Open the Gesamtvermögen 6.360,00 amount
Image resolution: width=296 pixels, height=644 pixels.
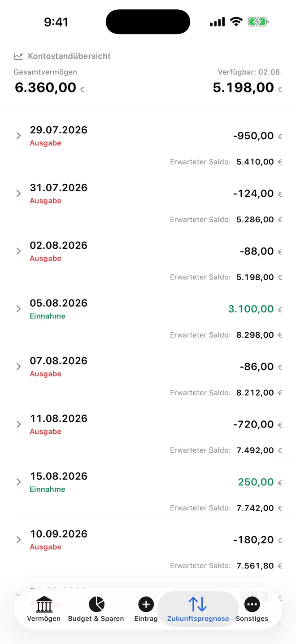click(x=45, y=88)
